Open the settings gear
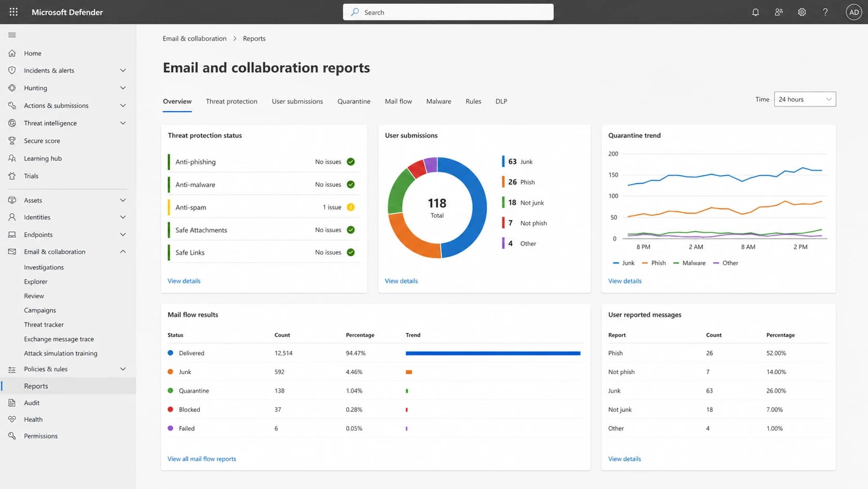Screen dimensions: 868x489 coord(802,12)
